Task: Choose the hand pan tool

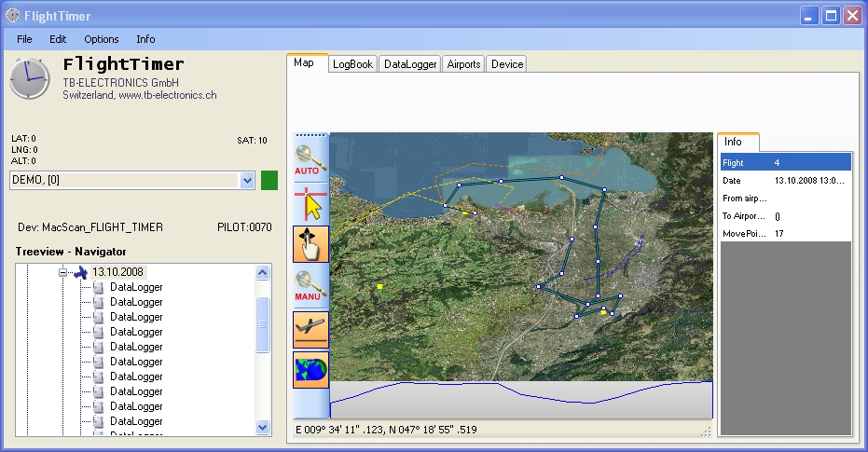Action: click(x=310, y=244)
